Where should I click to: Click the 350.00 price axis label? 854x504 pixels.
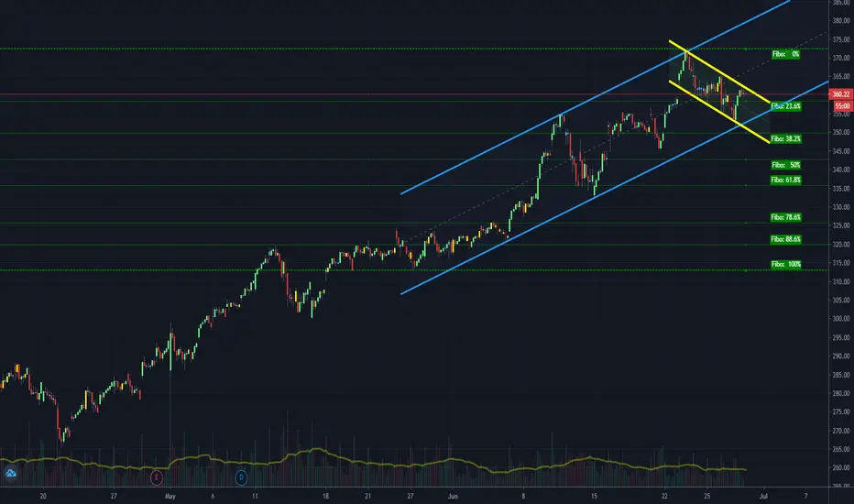pyautogui.click(x=841, y=132)
